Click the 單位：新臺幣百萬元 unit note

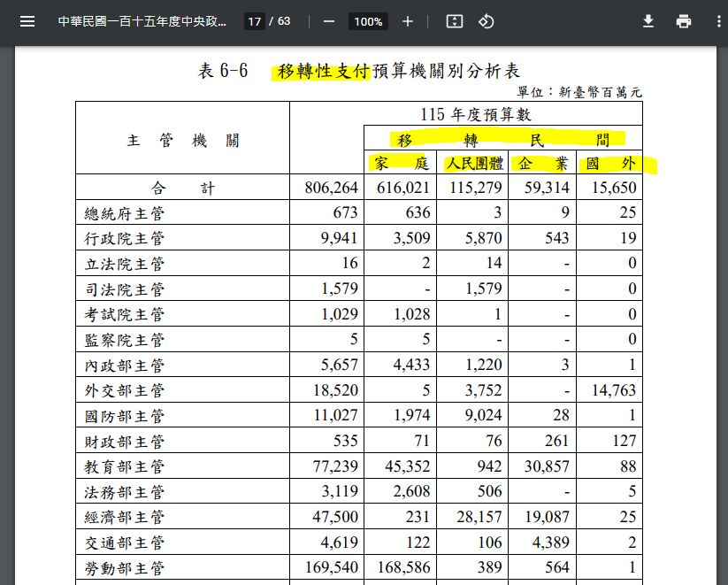(x=579, y=92)
